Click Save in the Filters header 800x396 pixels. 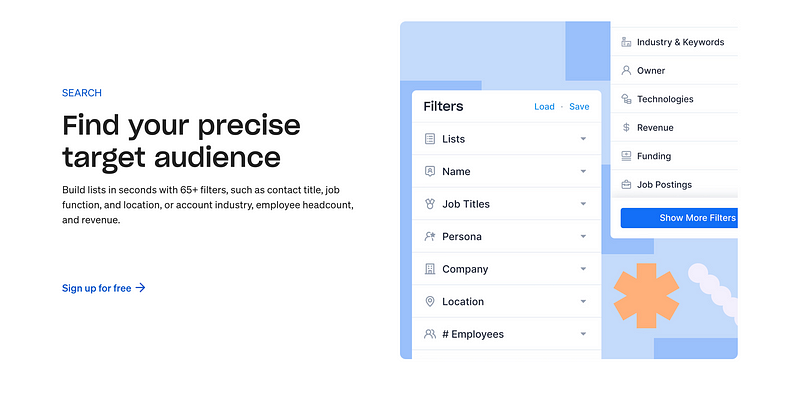tap(579, 107)
